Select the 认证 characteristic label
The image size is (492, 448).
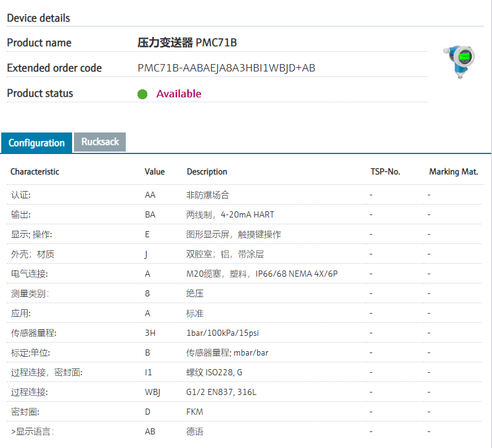pyautogui.click(x=20, y=195)
